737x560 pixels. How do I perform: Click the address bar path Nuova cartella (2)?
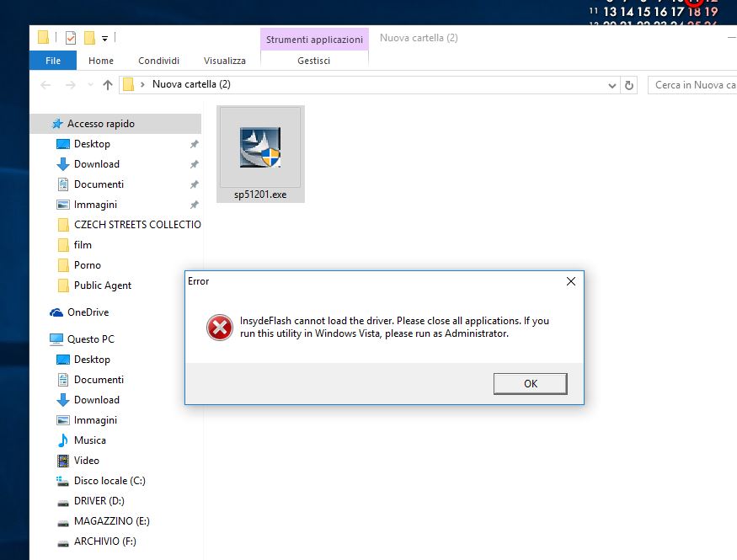coord(191,84)
